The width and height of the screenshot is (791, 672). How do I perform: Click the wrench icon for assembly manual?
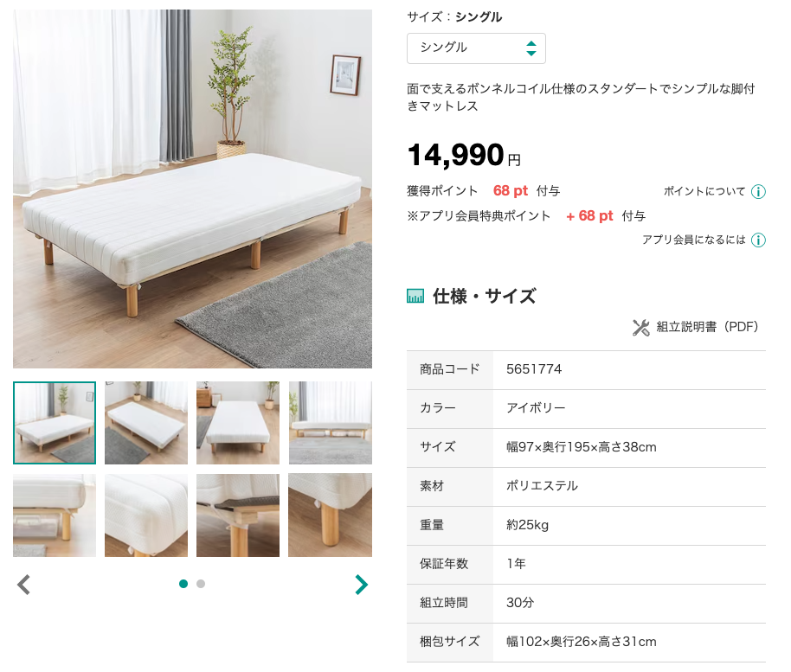point(640,327)
